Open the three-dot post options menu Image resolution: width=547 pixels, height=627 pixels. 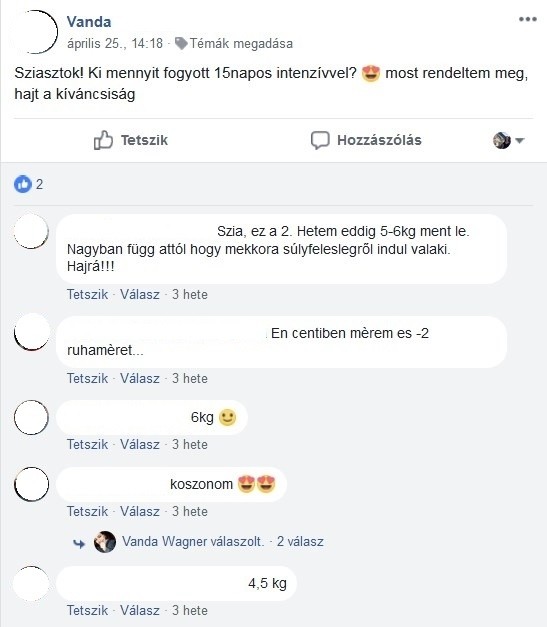[527, 19]
